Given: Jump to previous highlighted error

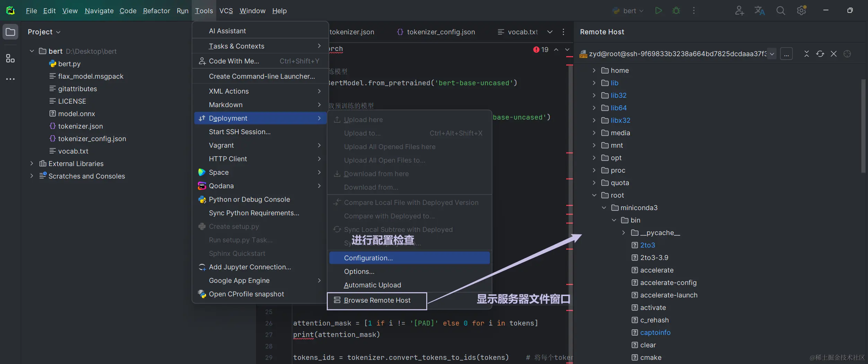Looking at the screenshot, I should 556,50.
